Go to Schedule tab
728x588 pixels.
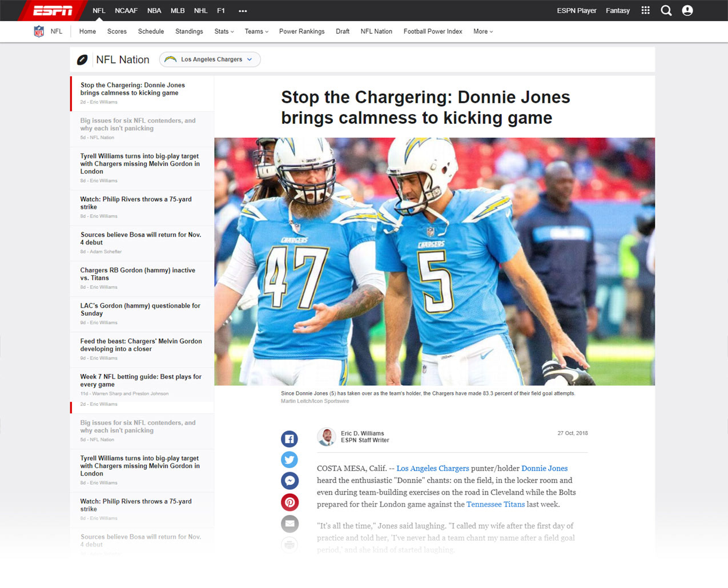point(151,31)
